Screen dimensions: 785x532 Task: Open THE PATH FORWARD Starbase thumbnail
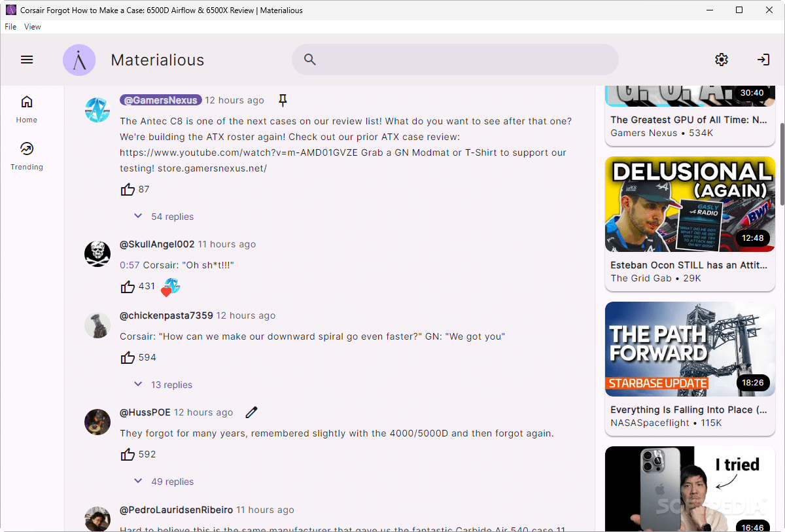pos(689,349)
